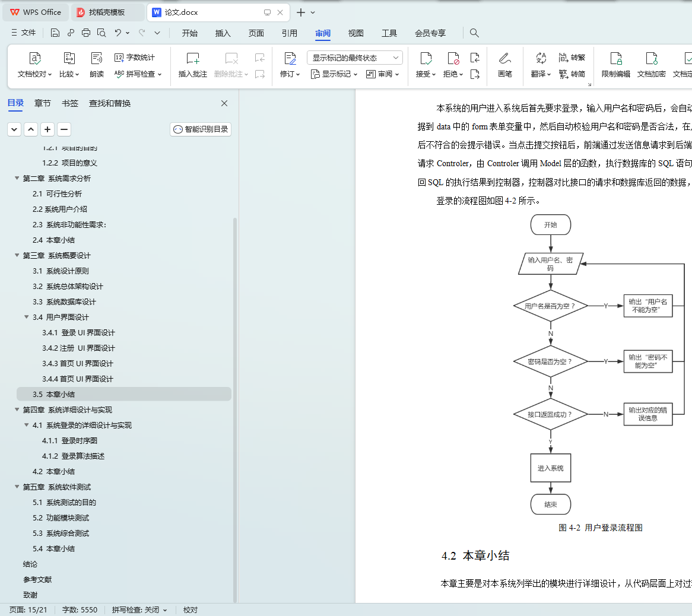Viewport: 692px width, 616px height.
Task: Open the 会员专享 tab
Action: pos(430,33)
